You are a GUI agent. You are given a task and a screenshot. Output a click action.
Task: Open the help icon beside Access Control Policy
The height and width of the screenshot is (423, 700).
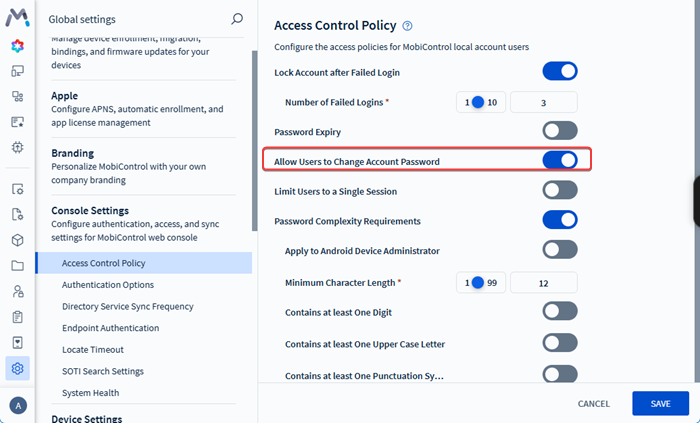coord(407,26)
